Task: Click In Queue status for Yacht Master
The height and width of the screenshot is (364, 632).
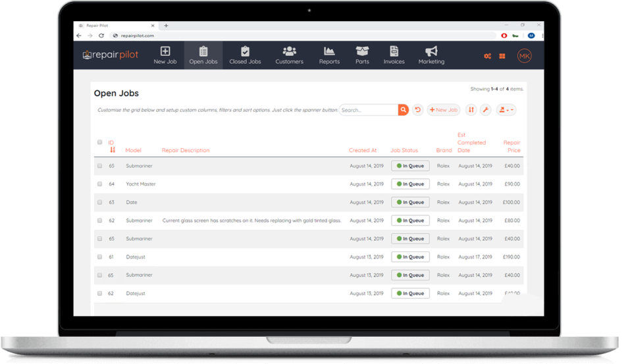Action: (x=410, y=184)
